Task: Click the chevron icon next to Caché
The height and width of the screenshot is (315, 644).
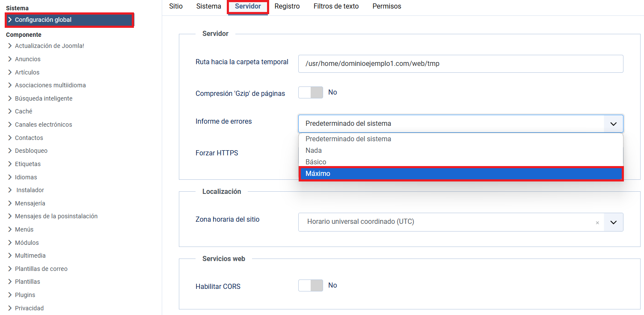Action: pos(10,111)
